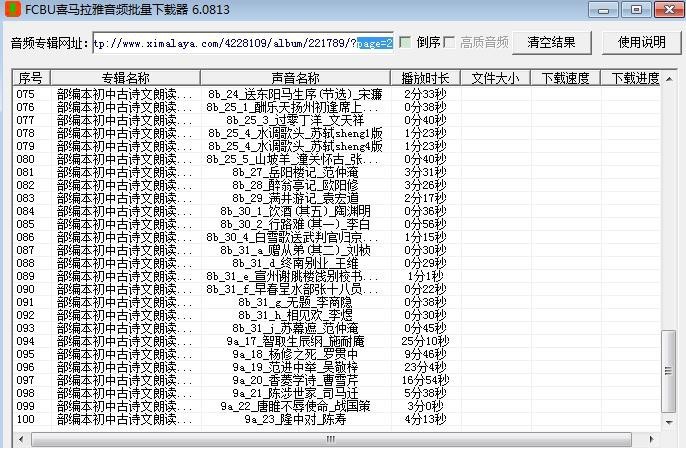The width and height of the screenshot is (686, 471).
Task: Click the 专辑名称 column header
Action: [126, 78]
